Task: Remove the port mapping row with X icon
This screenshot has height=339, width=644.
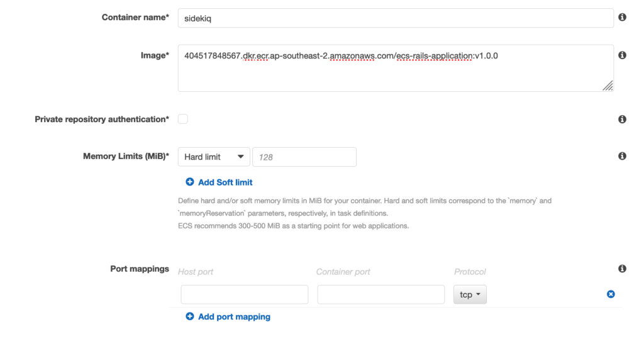Action: (611, 294)
